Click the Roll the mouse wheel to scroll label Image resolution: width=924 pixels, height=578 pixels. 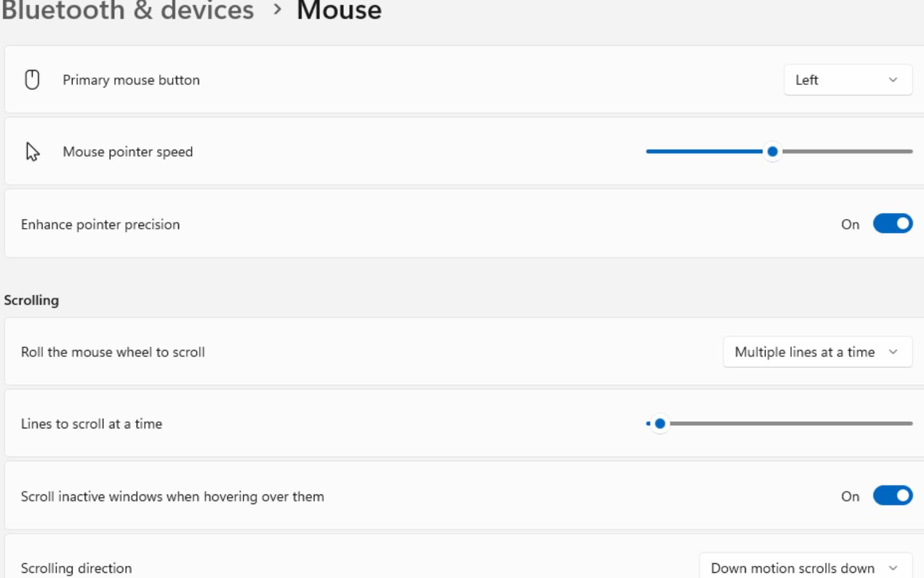pyautogui.click(x=113, y=353)
